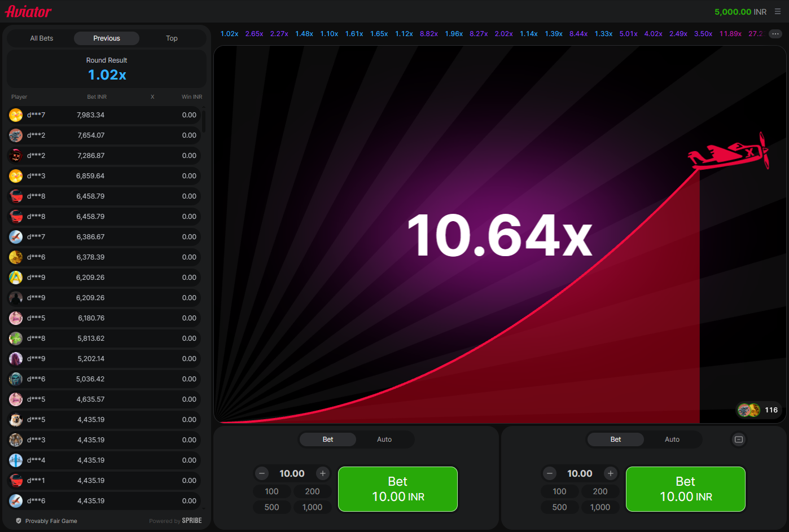Click the bets list scrollbar
Screen dimensions: 789x532
[x=204, y=121]
